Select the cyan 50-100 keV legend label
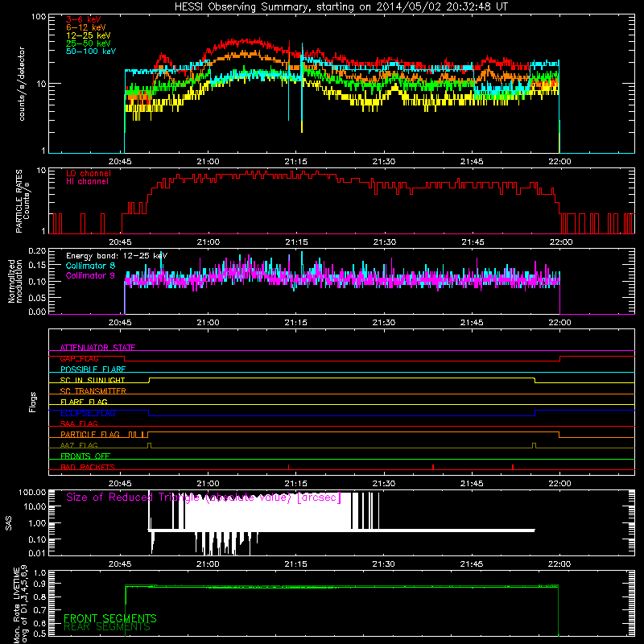 (91, 52)
